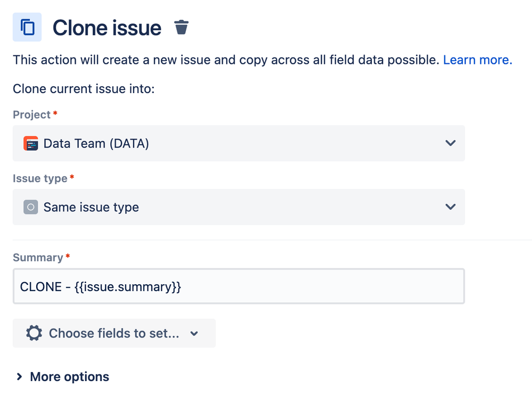Open the Project dropdown showing Data Team
The width and height of the screenshot is (532, 405).
239,143
